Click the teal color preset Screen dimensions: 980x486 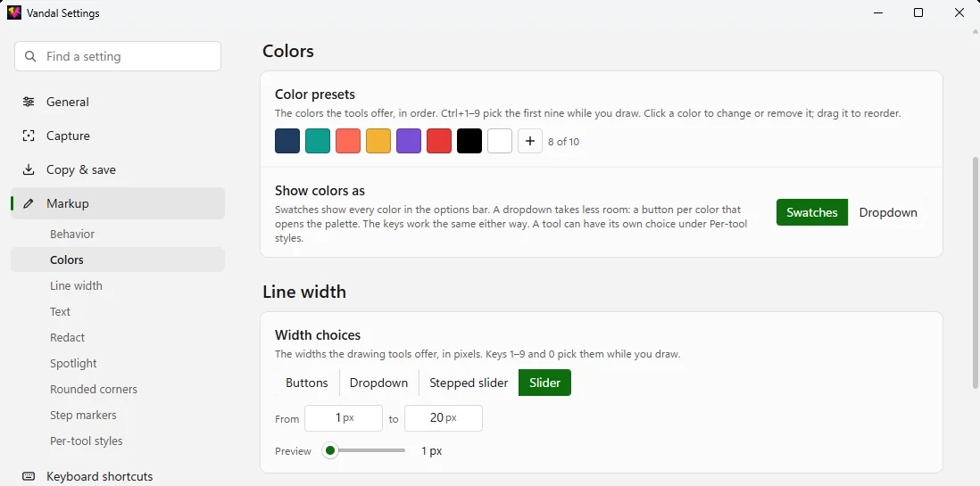tap(318, 141)
